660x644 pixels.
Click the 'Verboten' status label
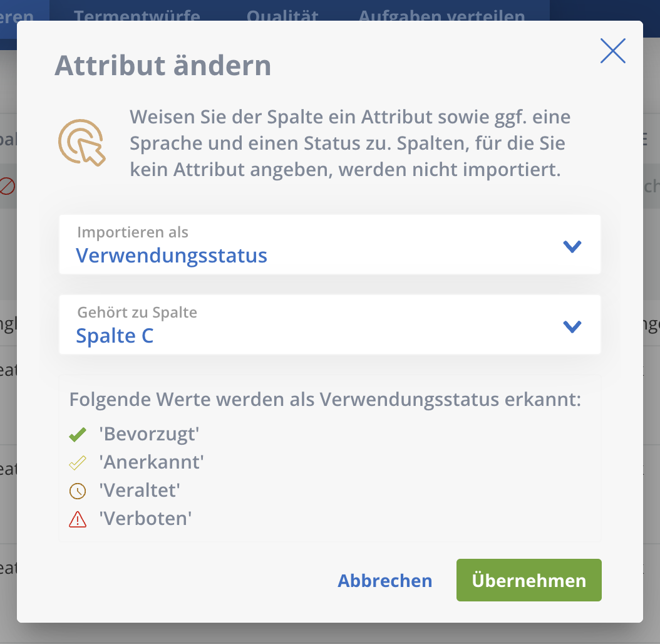pos(145,519)
